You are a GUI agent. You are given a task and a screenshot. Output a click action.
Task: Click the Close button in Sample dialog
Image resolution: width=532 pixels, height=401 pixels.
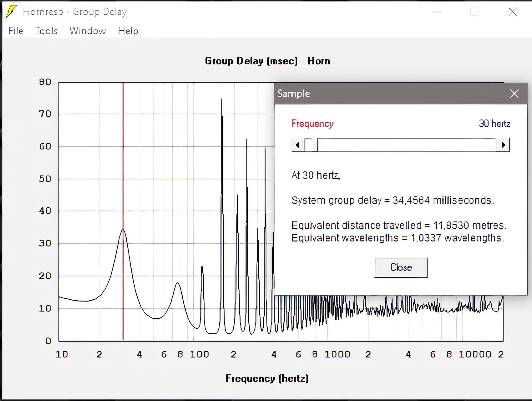click(401, 267)
